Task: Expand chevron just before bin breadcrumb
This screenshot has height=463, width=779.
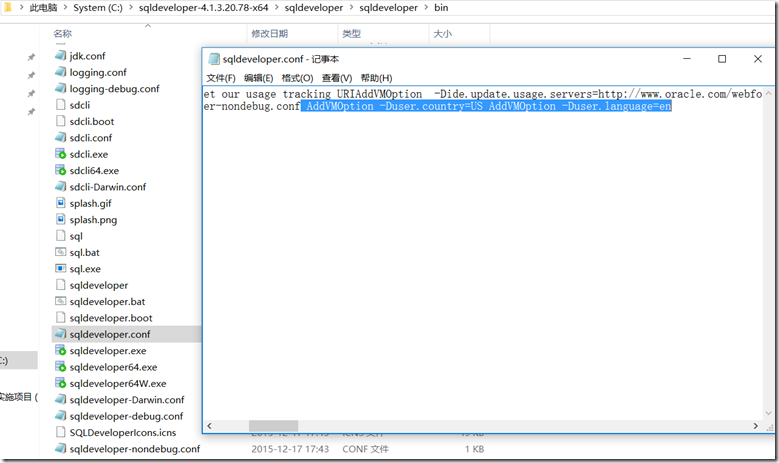Action: 426,8
